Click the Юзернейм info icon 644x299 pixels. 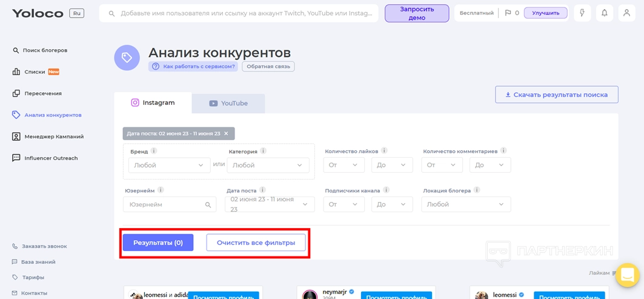click(161, 190)
